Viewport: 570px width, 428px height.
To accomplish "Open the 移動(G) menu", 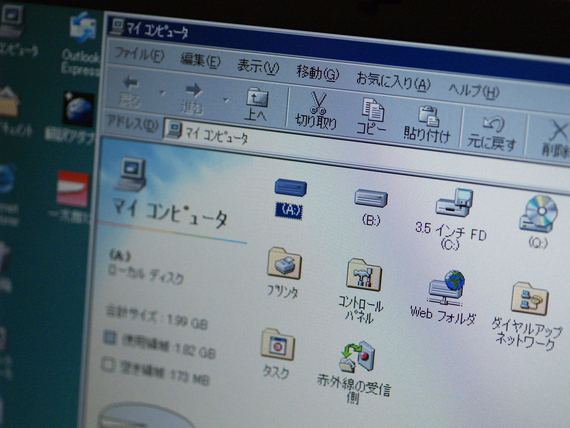I will pyautogui.click(x=317, y=73).
